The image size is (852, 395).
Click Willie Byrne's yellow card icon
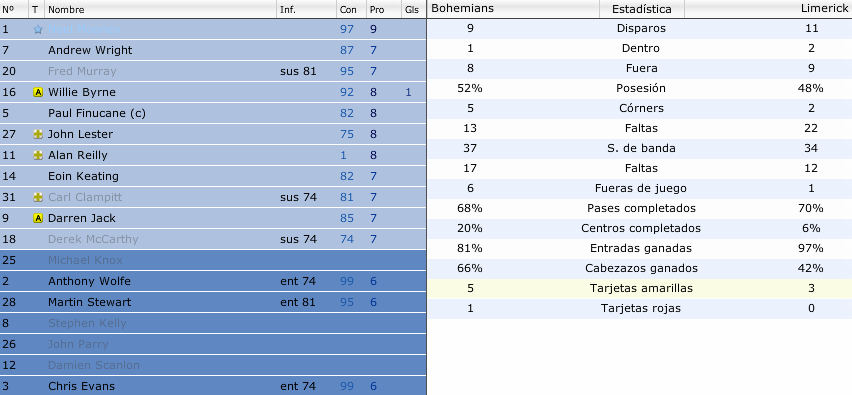click(x=37, y=92)
